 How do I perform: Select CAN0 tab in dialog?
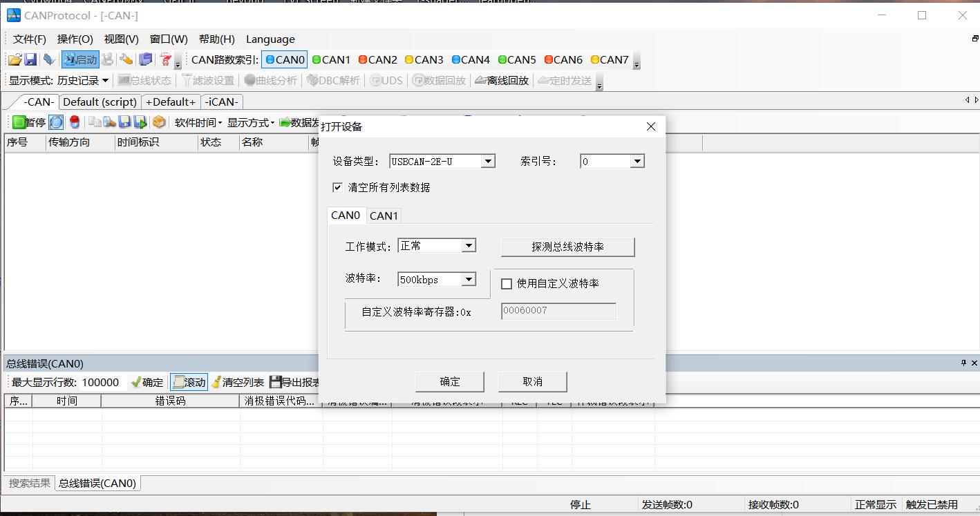click(x=346, y=215)
